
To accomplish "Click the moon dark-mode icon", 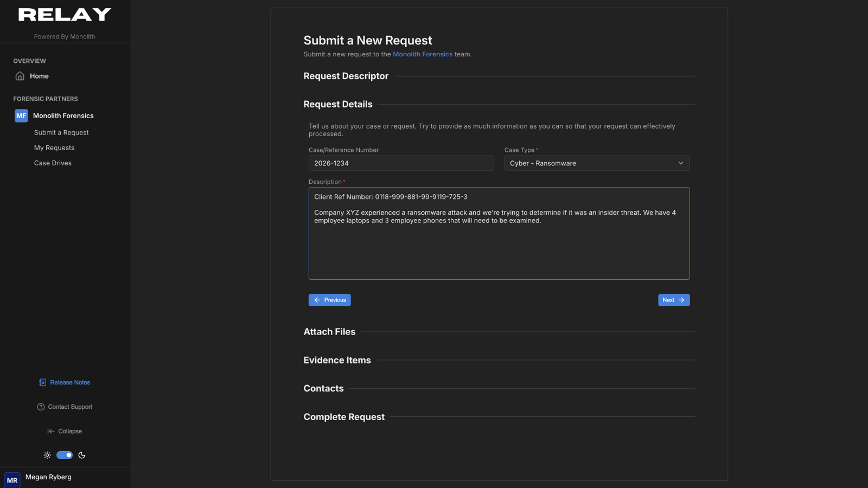I will pos(82,455).
